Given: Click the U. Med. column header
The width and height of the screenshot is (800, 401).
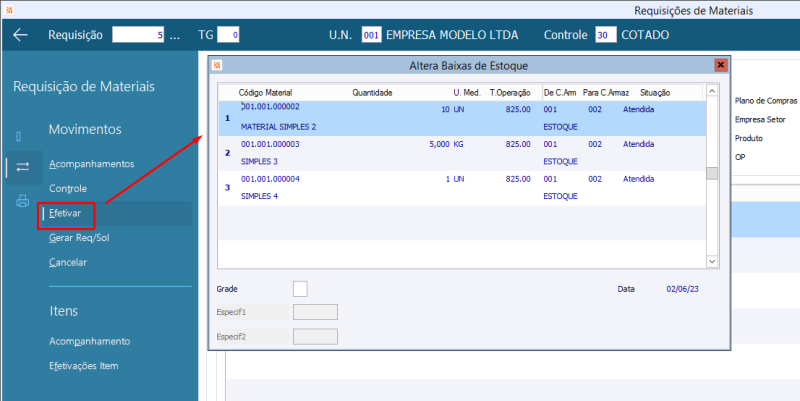Looking at the screenshot, I should pos(467,93).
